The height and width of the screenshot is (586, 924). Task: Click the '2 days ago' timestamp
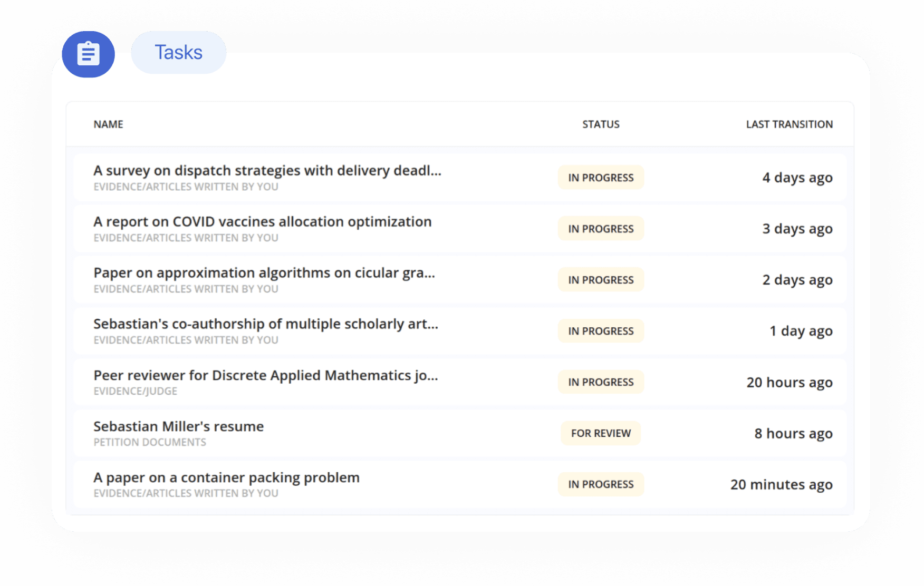pos(797,280)
